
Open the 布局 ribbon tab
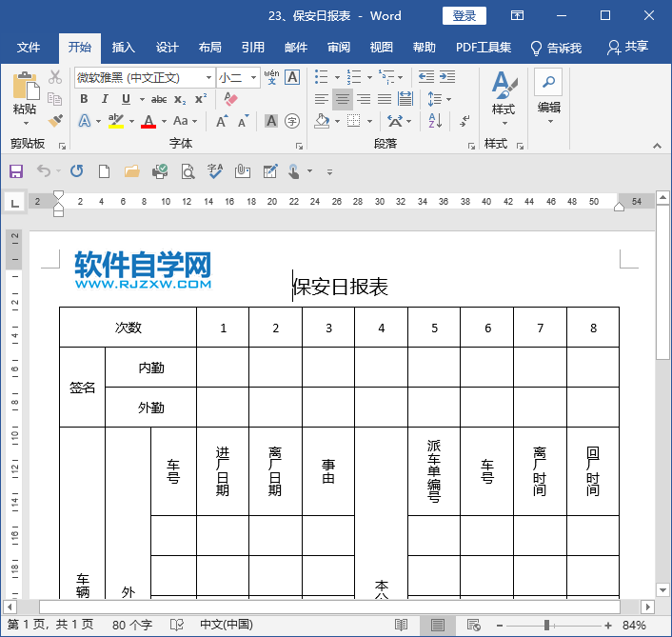coord(210,48)
